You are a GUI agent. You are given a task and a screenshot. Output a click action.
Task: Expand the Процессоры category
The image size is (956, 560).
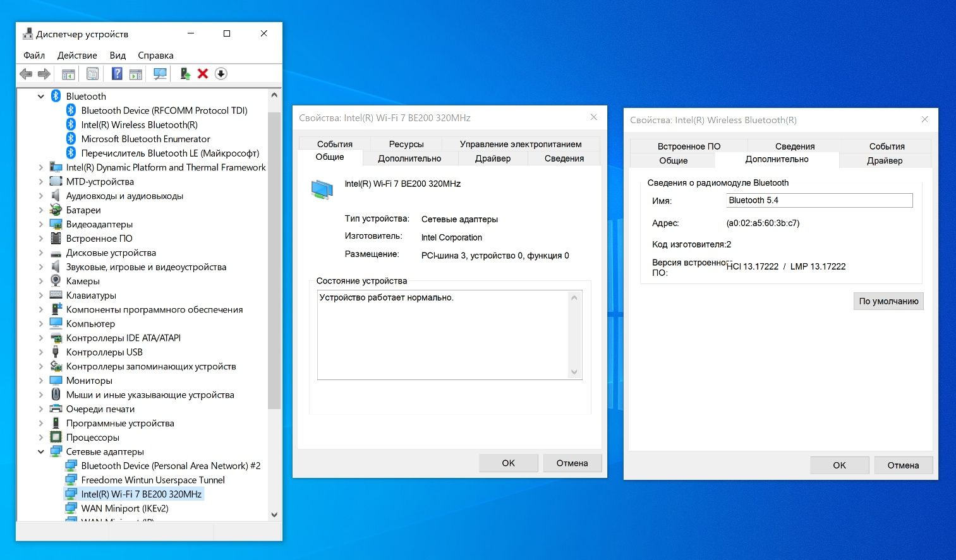click(x=41, y=438)
